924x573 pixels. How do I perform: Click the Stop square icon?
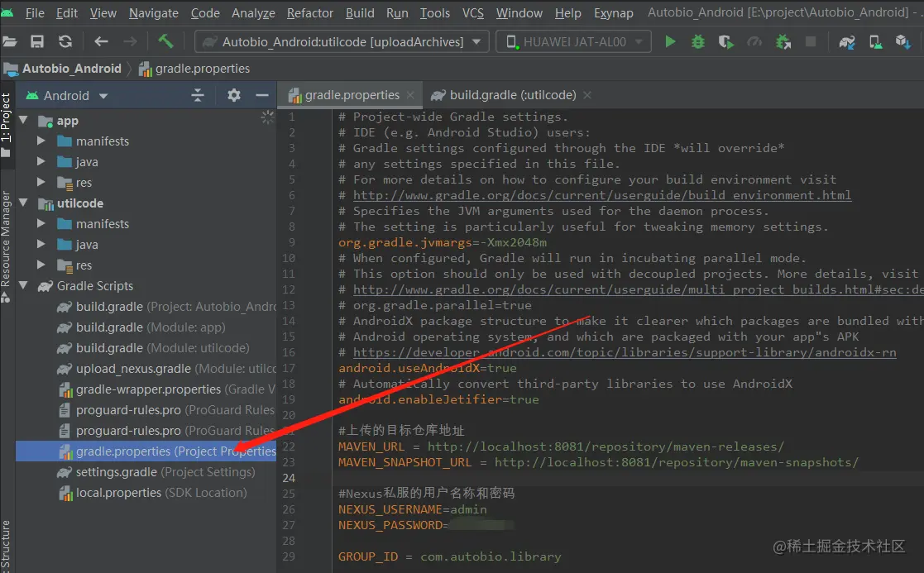811,42
